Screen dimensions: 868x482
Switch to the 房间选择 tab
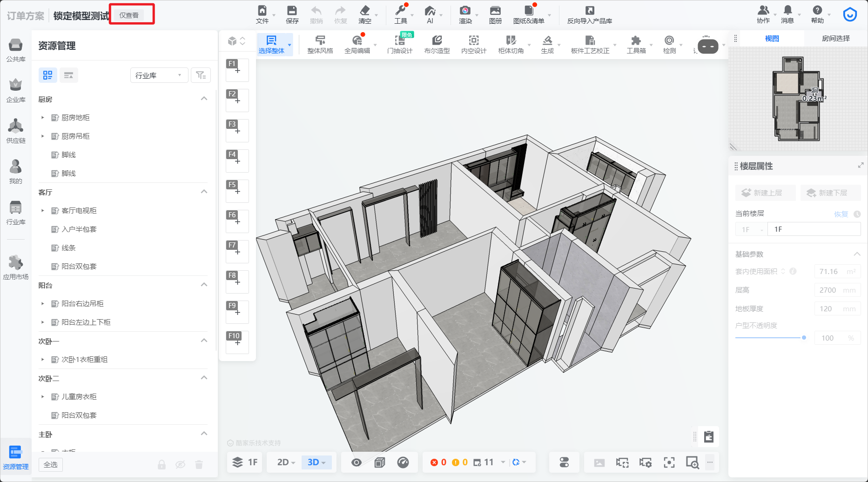[835, 39]
